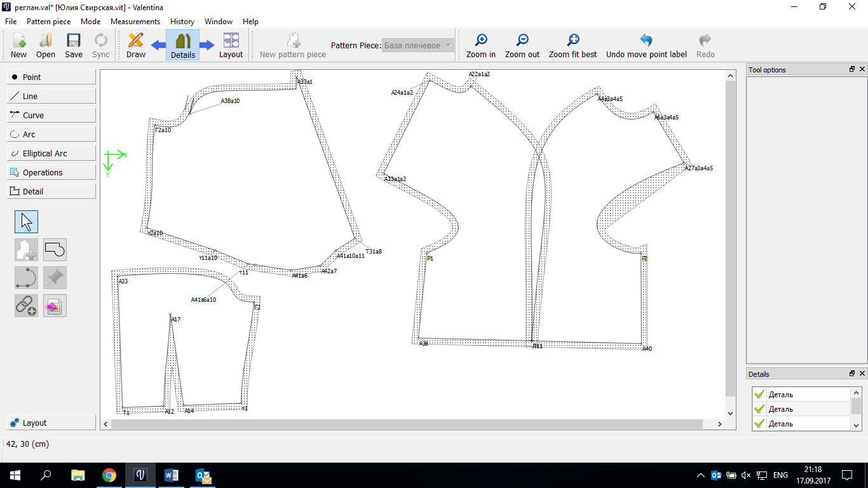Select the workpiece detail tool with plus sign
Screen dimensions: 868x488
coord(27,250)
